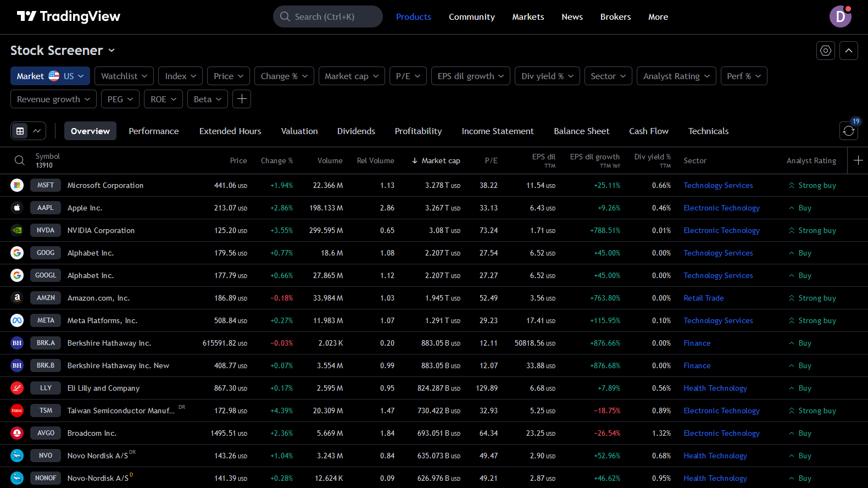The image size is (868, 488).
Task: Open the P/E filter dropdown
Action: [408, 76]
